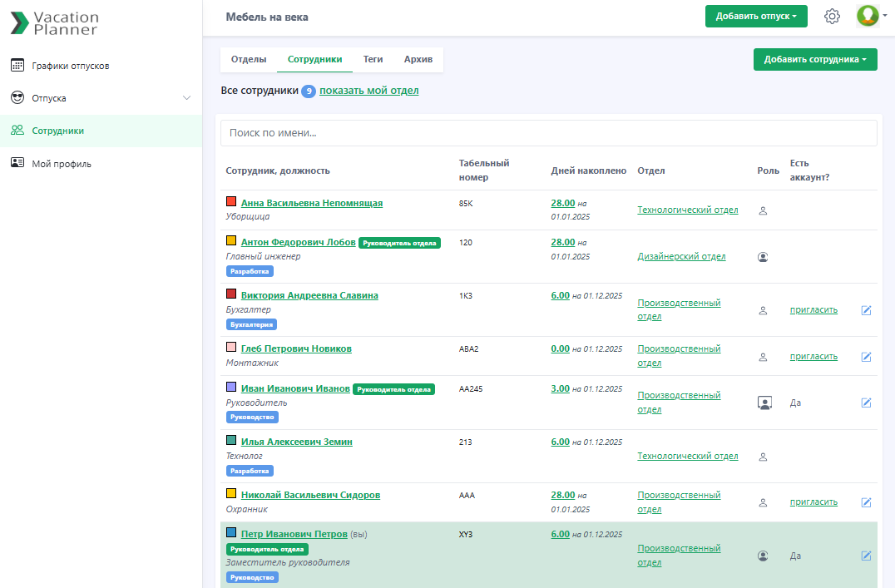Viewport: 895px width, 588px height.
Task: Click edit icon for Иван Иванович Иванов
Action: (x=866, y=403)
